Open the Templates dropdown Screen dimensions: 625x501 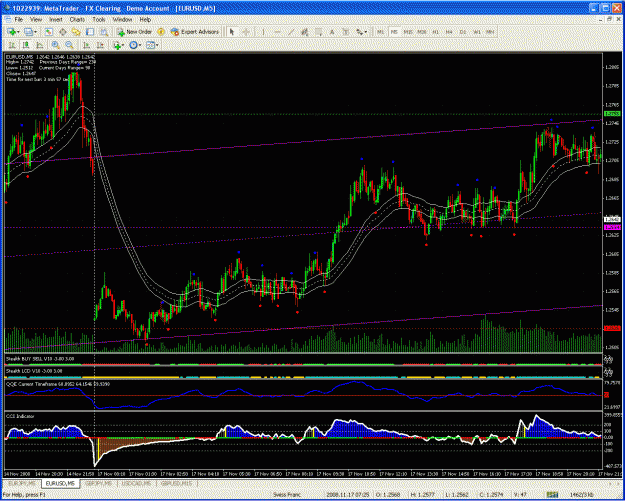[x=152, y=45]
